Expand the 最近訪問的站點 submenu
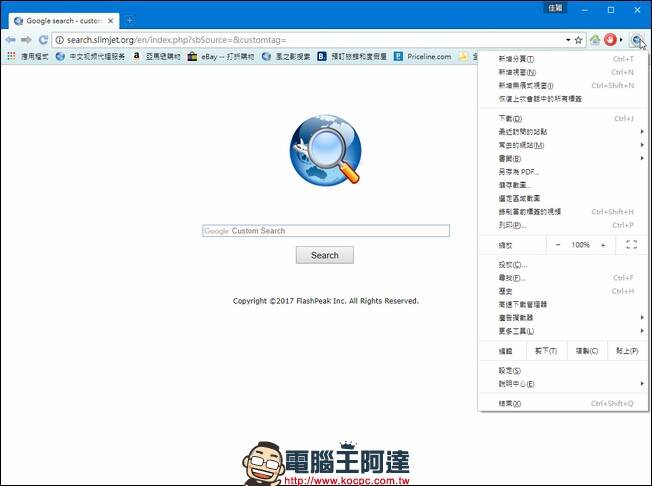652x486 pixels. (x=563, y=132)
